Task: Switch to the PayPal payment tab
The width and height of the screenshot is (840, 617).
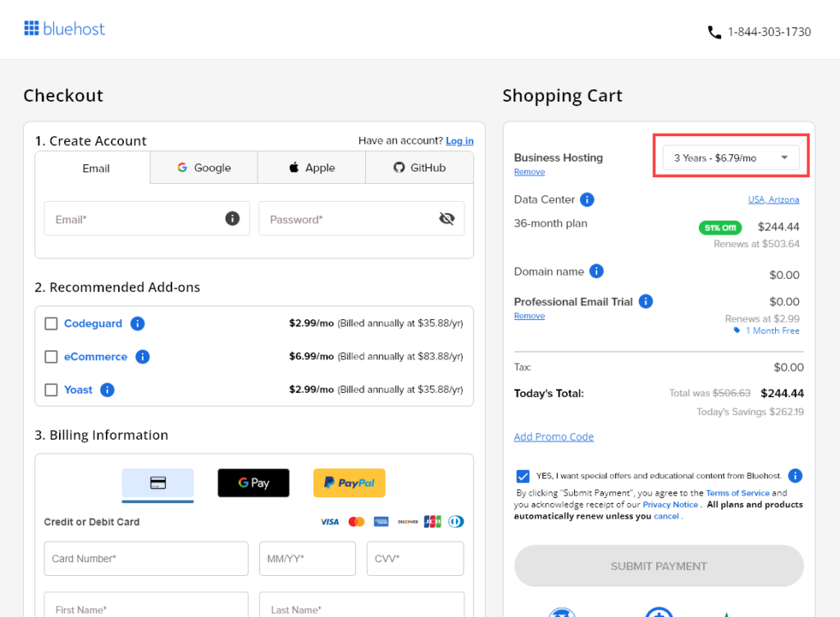Action: pos(349,482)
